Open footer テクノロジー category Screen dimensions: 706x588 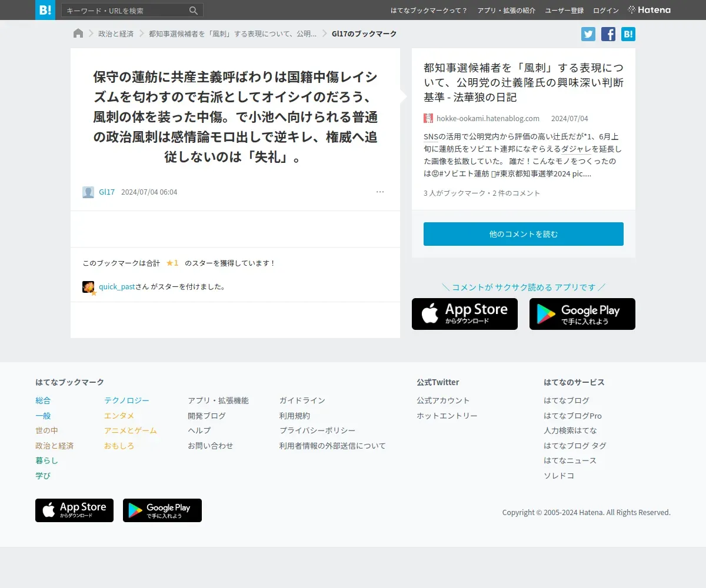point(126,400)
